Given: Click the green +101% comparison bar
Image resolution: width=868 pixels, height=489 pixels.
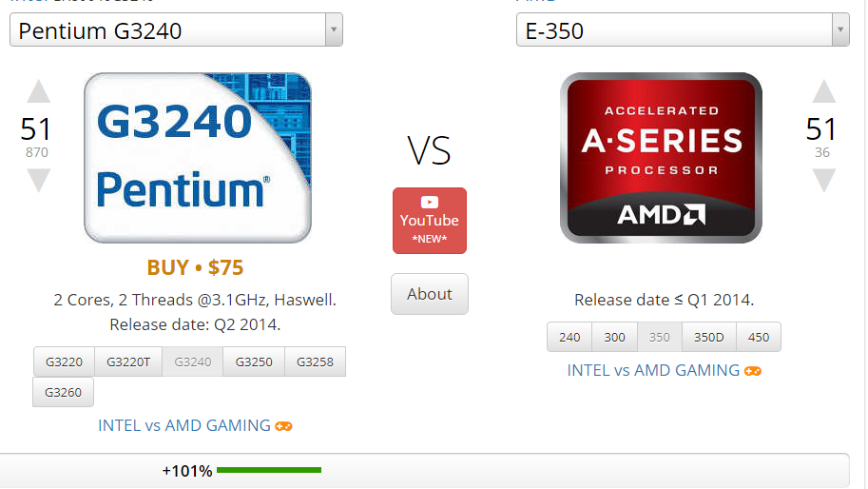Looking at the screenshot, I should 269,470.
